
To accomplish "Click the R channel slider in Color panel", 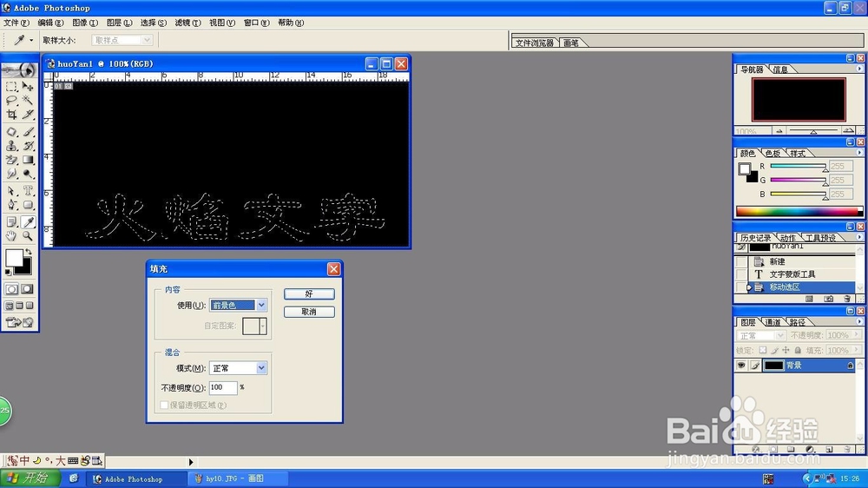I will [x=798, y=166].
